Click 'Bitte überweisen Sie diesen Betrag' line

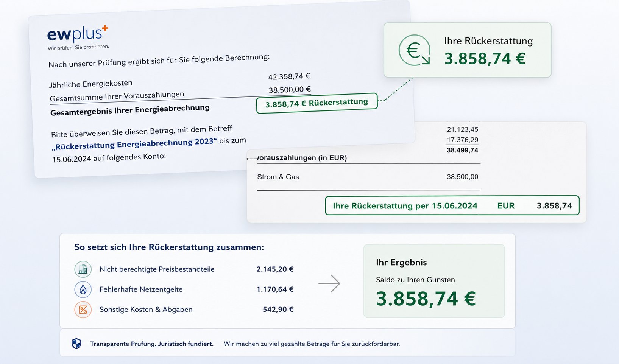tap(142, 131)
